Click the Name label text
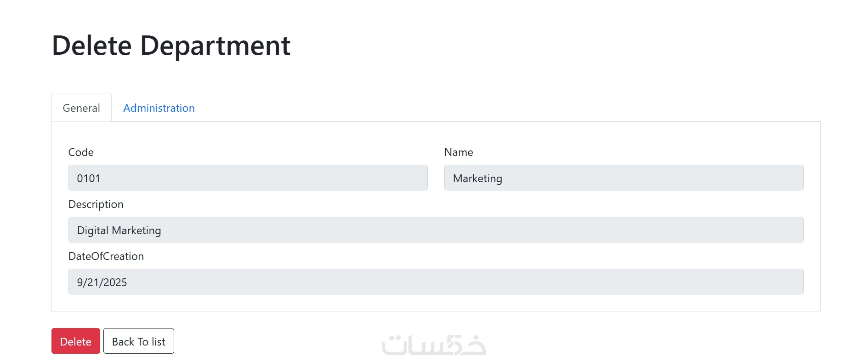Viewport: 868px width, 363px height. coord(458,152)
